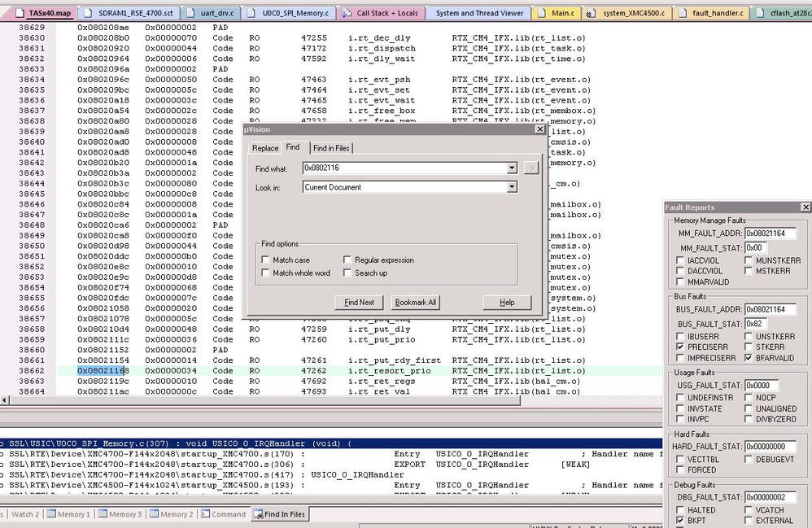Click the DBG_FAULT_STAT value field
The height and width of the screenshot is (528, 812).
[770, 497]
